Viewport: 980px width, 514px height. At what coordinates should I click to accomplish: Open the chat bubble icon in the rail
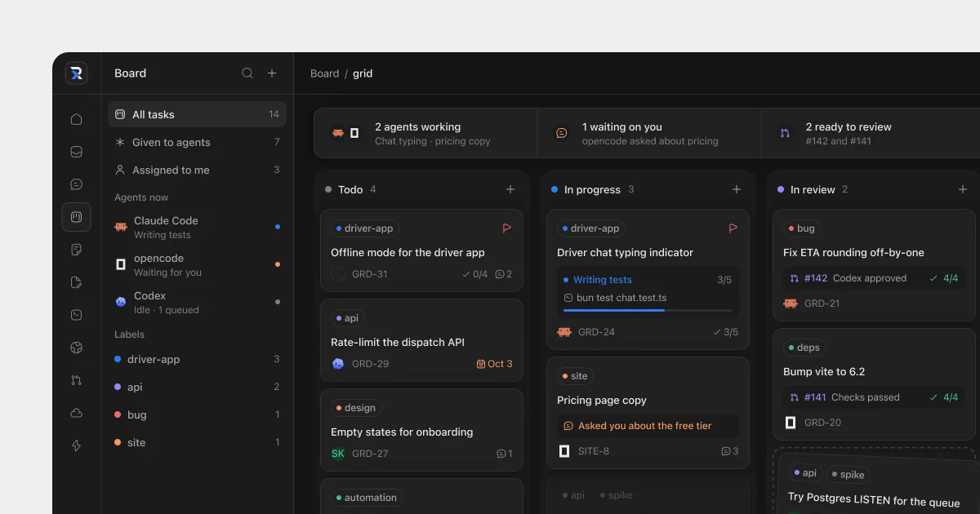(x=76, y=184)
